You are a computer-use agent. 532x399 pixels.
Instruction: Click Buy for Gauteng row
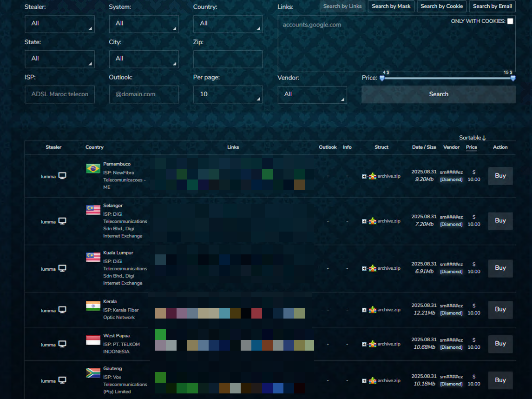[500, 380]
